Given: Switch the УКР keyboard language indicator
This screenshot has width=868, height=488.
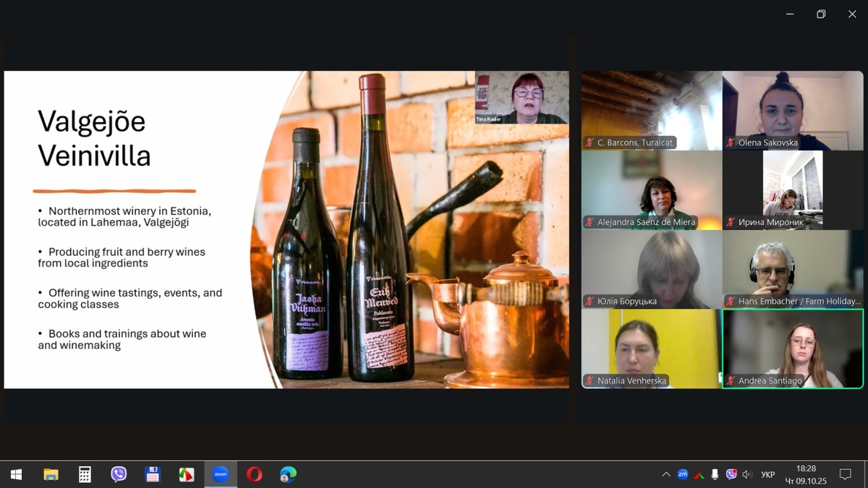Looking at the screenshot, I should (x=768, y=474).
